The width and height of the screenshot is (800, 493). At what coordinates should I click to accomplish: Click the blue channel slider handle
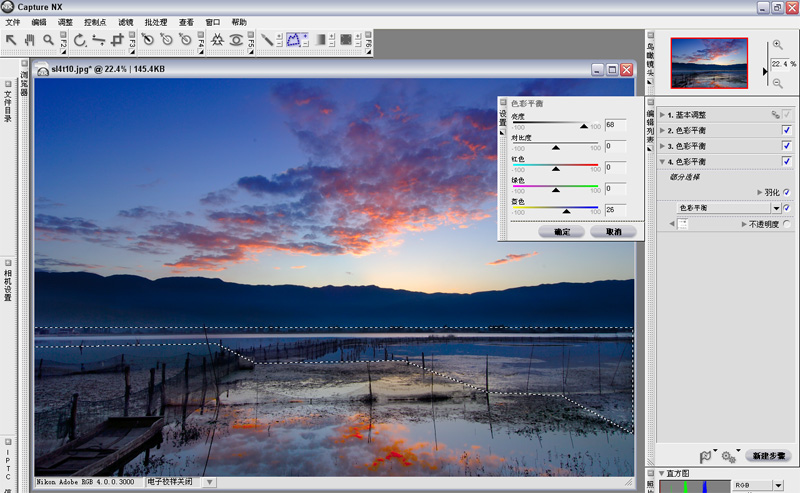566,211
